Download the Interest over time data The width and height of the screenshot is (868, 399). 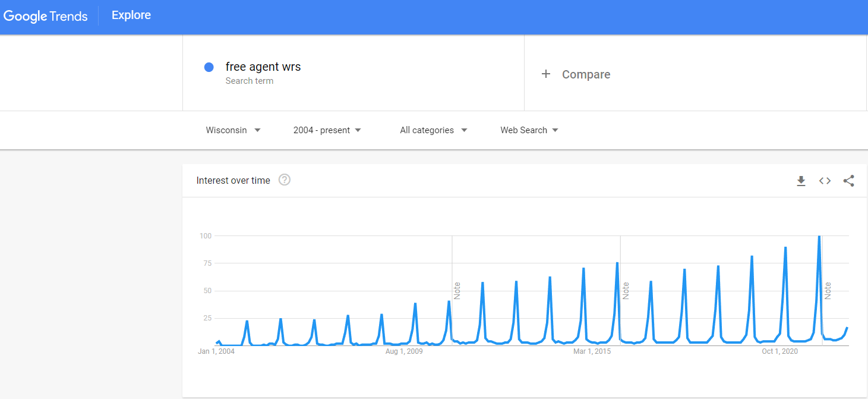801,181
